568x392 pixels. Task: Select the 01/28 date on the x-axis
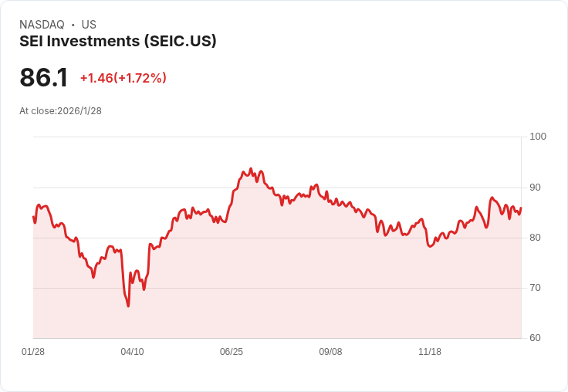33,351
